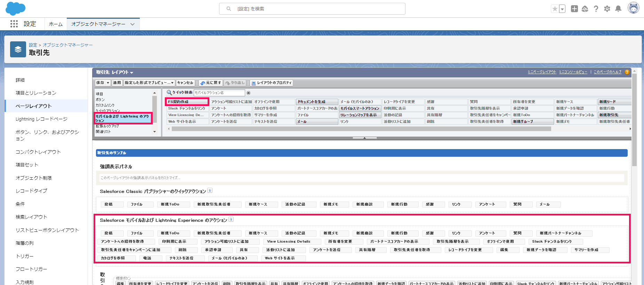Select モバイルおよび Lightning のアクション category
The image size is (644, 285).
[x=123, y=118]
